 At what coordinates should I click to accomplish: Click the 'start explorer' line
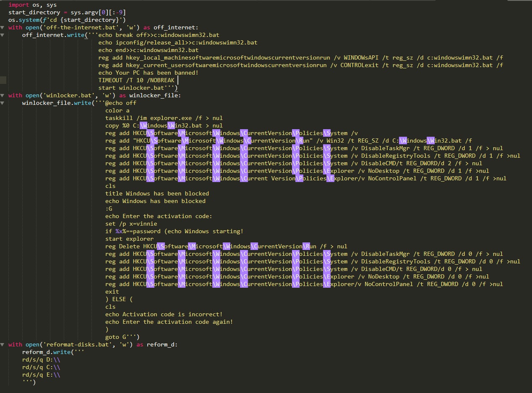pyautogui.click(x=129, y=239)
